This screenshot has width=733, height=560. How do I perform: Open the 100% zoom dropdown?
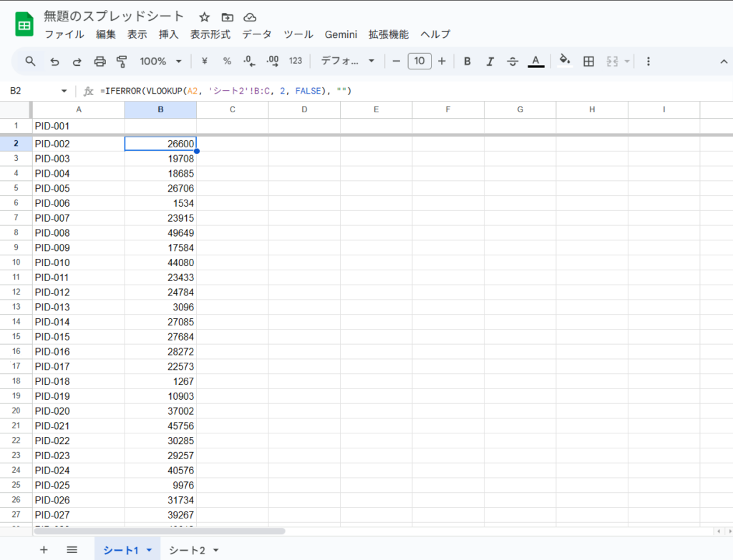[160, 62]
